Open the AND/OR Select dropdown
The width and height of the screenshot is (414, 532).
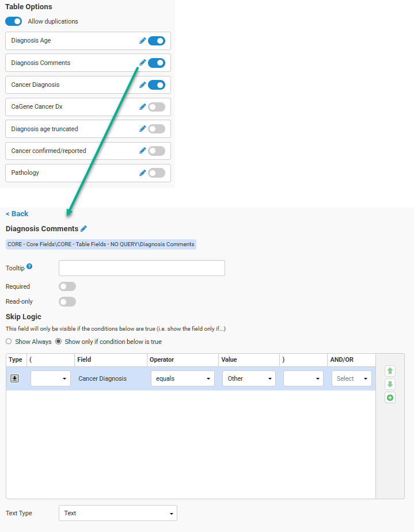tap(351, 378)
